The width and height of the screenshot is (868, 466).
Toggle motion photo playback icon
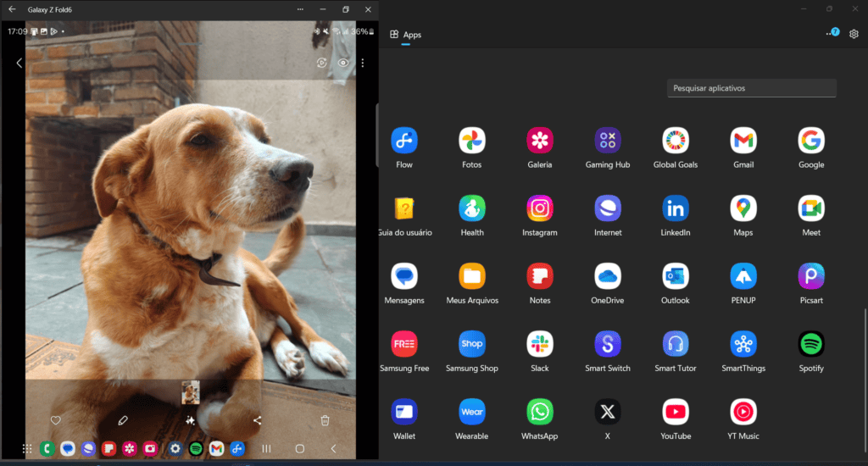click(x=322, y=63)
